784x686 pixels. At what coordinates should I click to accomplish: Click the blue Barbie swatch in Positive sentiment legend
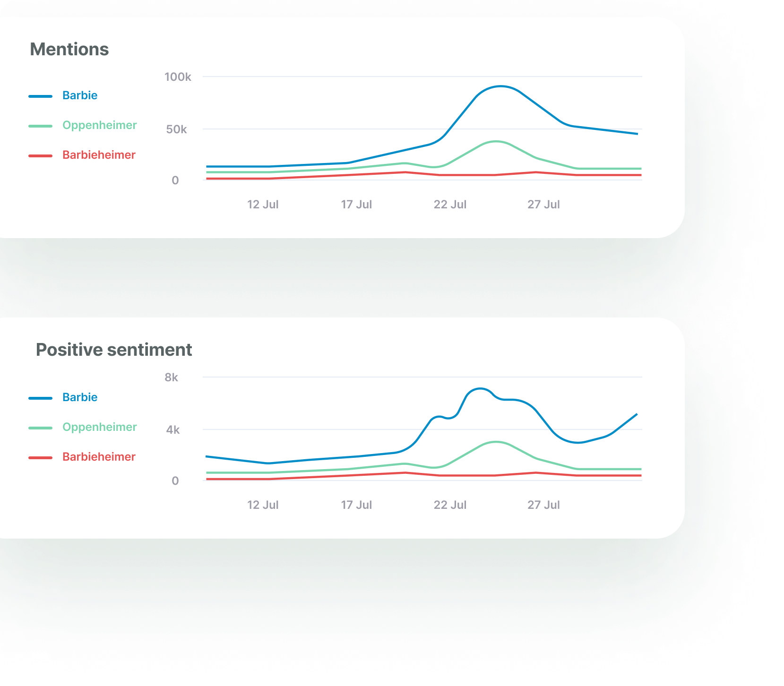click(x=40, y=398)
